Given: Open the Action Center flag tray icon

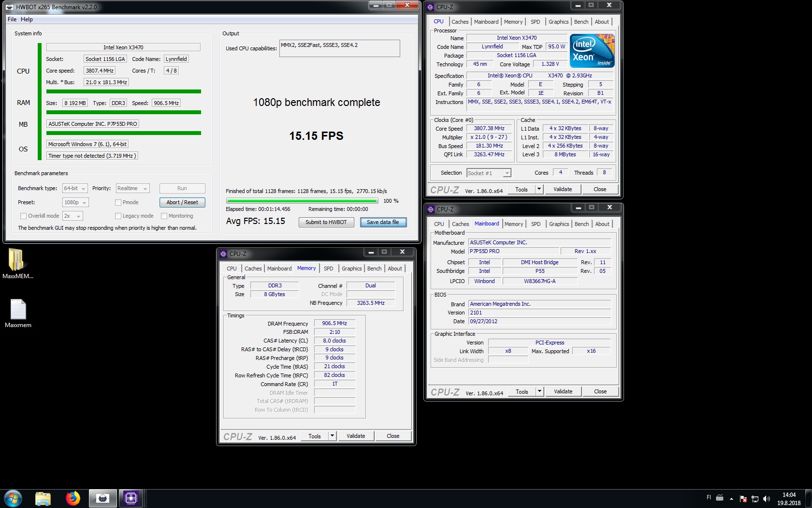Looking at the screenshot, I should [743, 498].
